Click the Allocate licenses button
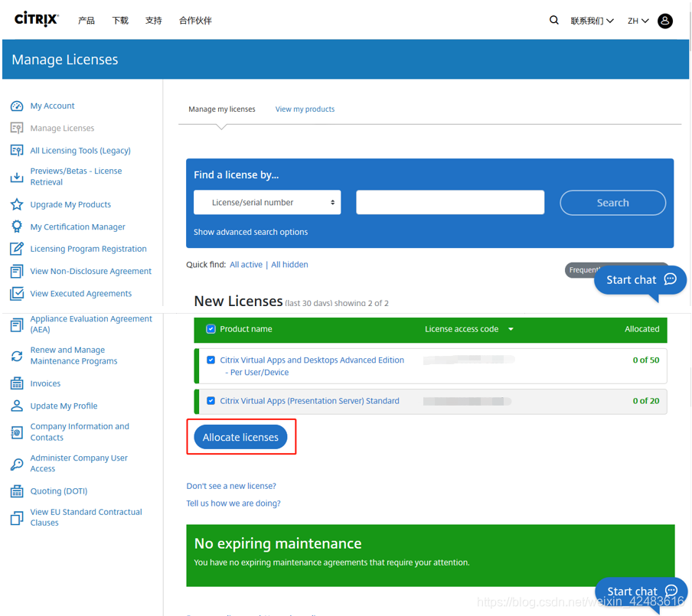 (240, 437)
